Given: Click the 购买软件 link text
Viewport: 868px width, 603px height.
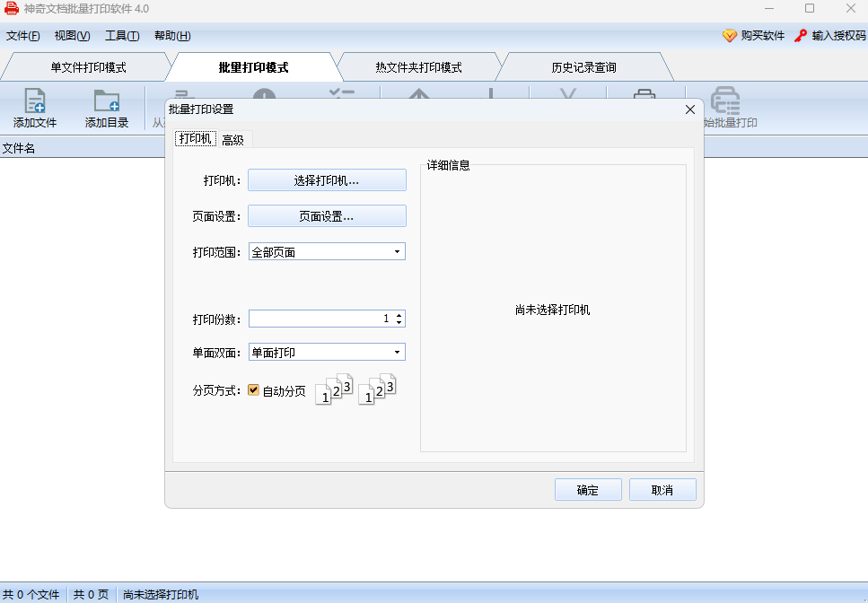Looking at the screenshot, I should [763, 35].
